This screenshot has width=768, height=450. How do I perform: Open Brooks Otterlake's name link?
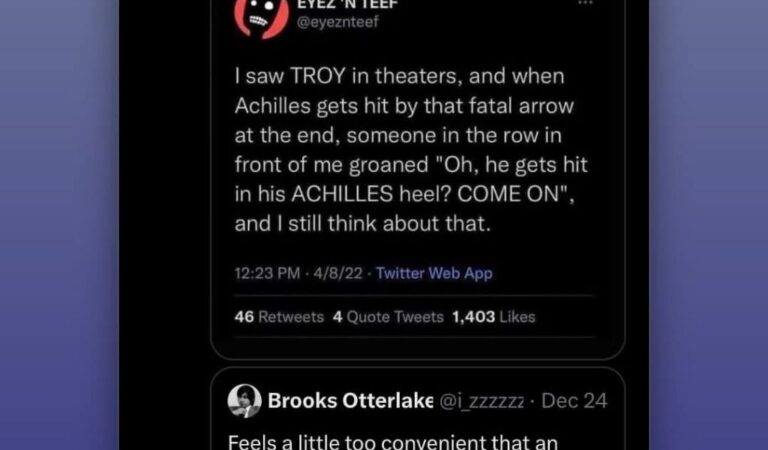pyautogui.click(x=351, y=401)
